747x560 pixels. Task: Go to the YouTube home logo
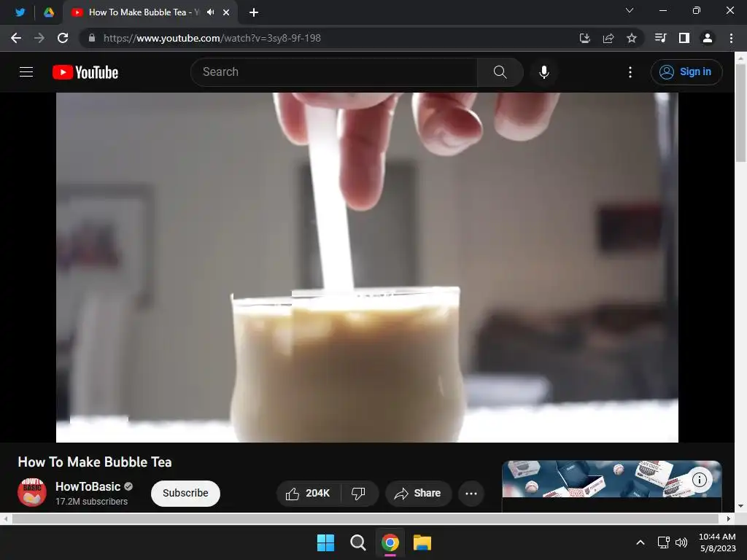click(85, 72)
